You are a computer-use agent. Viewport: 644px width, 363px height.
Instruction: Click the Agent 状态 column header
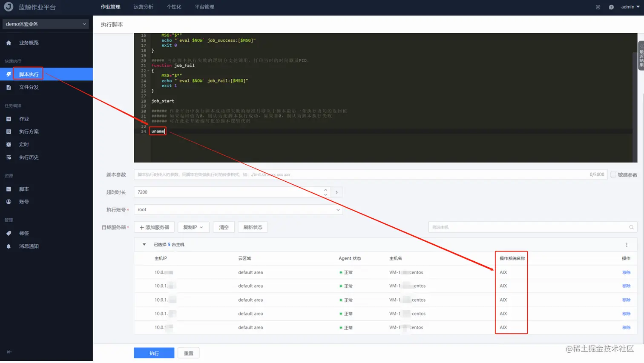pos(350,258)
